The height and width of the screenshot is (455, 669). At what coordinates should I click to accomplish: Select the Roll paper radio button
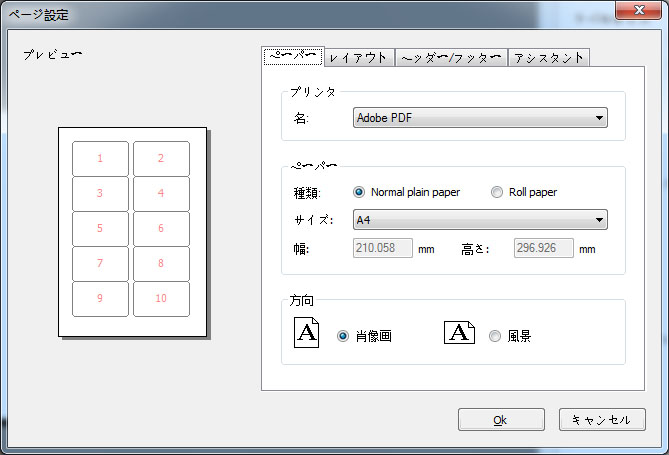(x=497, y=192)
